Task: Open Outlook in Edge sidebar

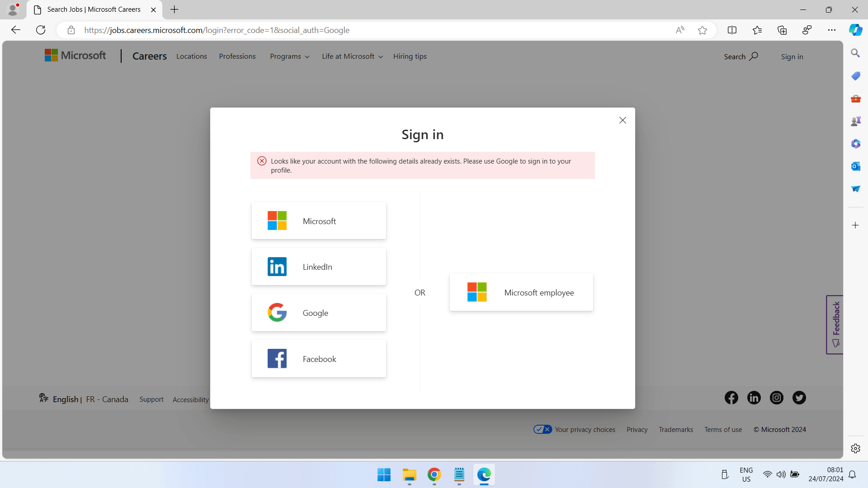Action: coord(855,166)
